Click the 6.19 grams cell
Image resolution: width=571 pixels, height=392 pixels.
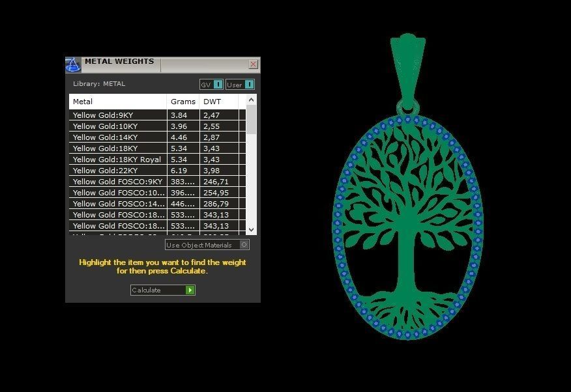tap(183, 170)
